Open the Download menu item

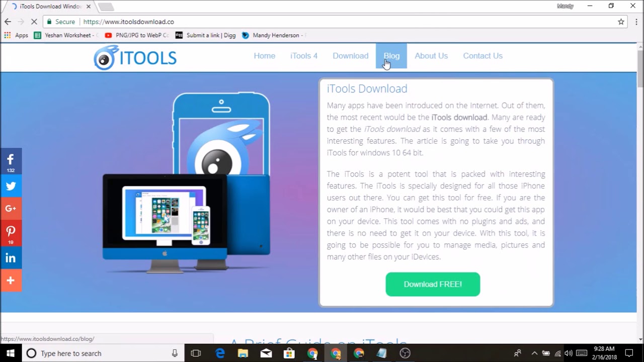(x=351, y=56)
